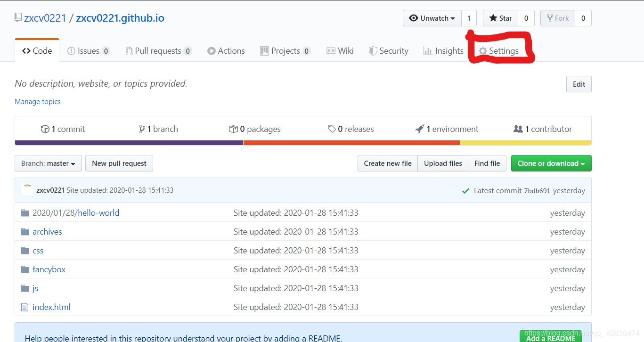Click the yellow segment of language bar
The height and width of the screenshot is (342, 644).
[526, 143]
